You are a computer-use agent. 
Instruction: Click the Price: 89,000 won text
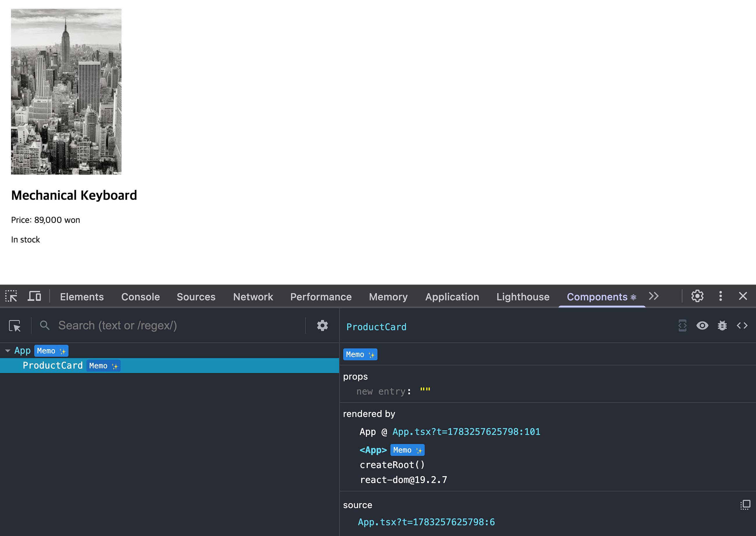point(46,220)
